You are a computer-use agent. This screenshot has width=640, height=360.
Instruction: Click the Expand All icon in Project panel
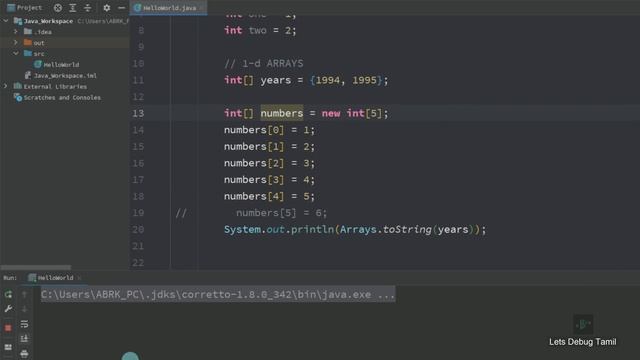73,8
